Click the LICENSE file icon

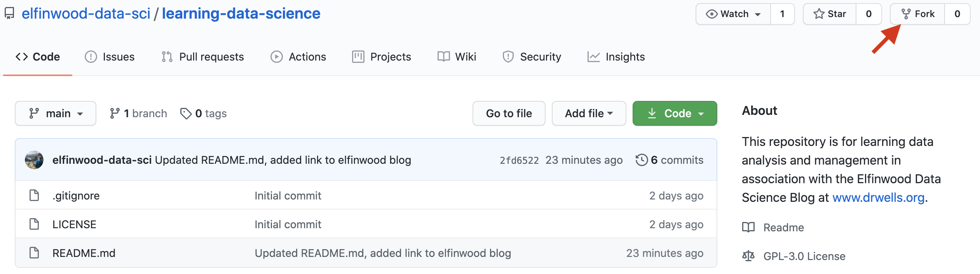coord(34,224)
